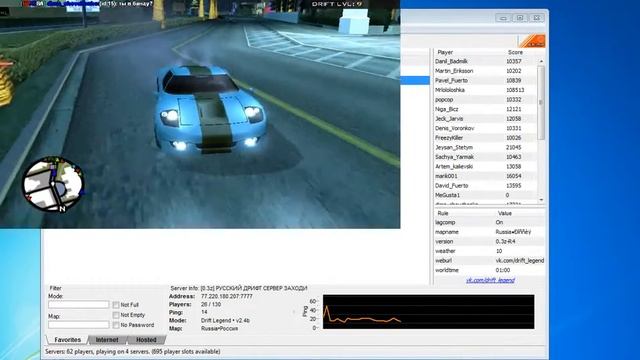Click the Russia map value in server info

pos(219,328)
